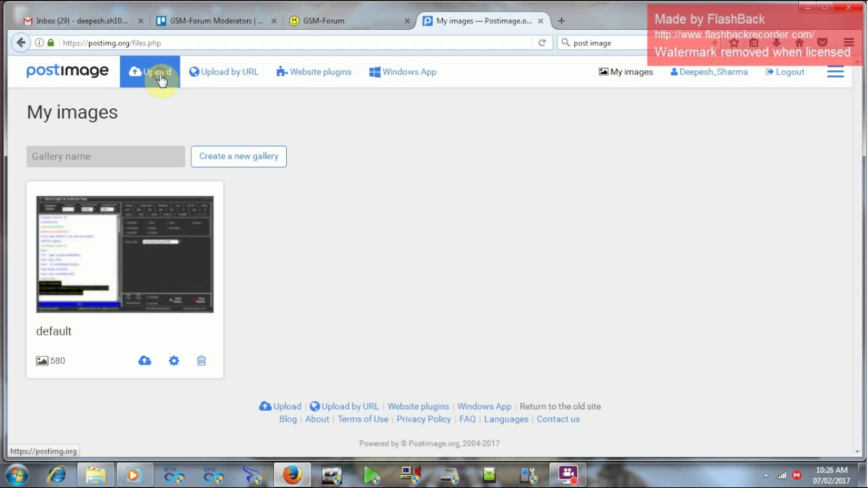Click Return to the old site

point(560,406)
